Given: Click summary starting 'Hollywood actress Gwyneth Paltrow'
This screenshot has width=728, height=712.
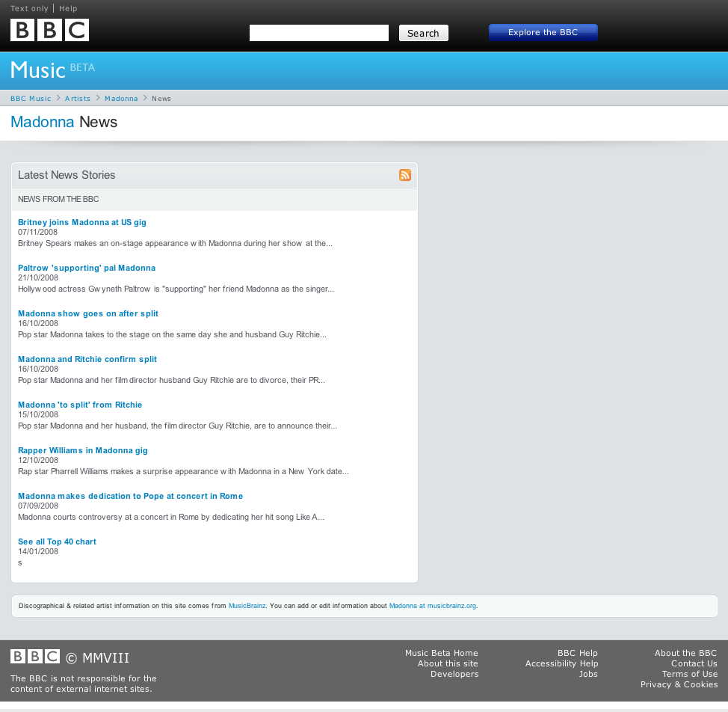Looking at the screenshot, I should (x=176, y=289).
